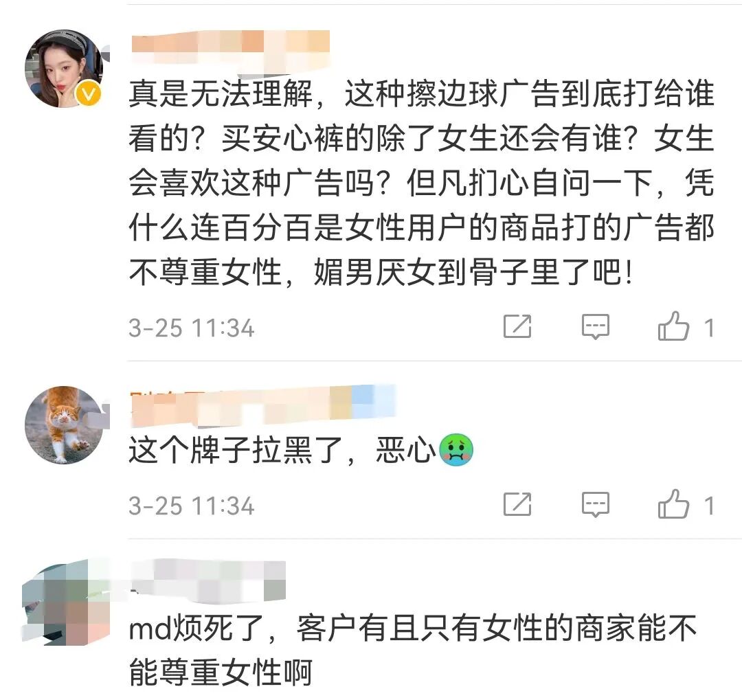The width and height of the screenshot is (742, 700).
Task: Tap the like count 1 on the 媚男厌女 comment
Action: (708, 328)
